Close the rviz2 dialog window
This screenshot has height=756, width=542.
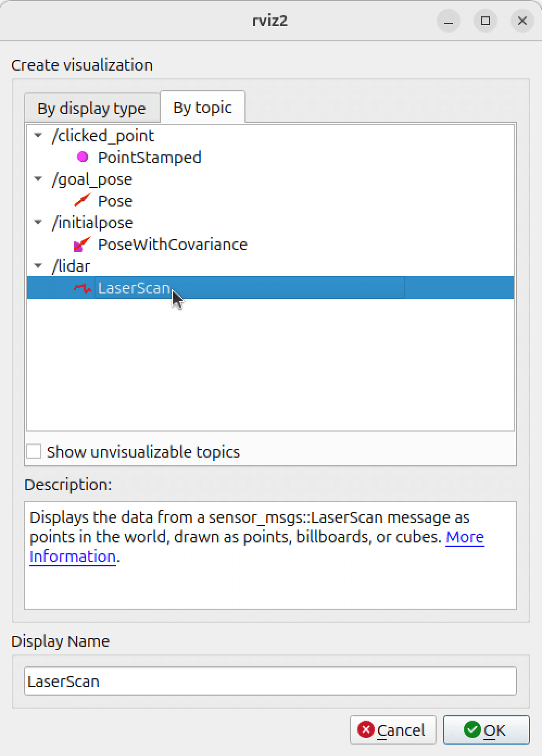click(x=522, y=21)
